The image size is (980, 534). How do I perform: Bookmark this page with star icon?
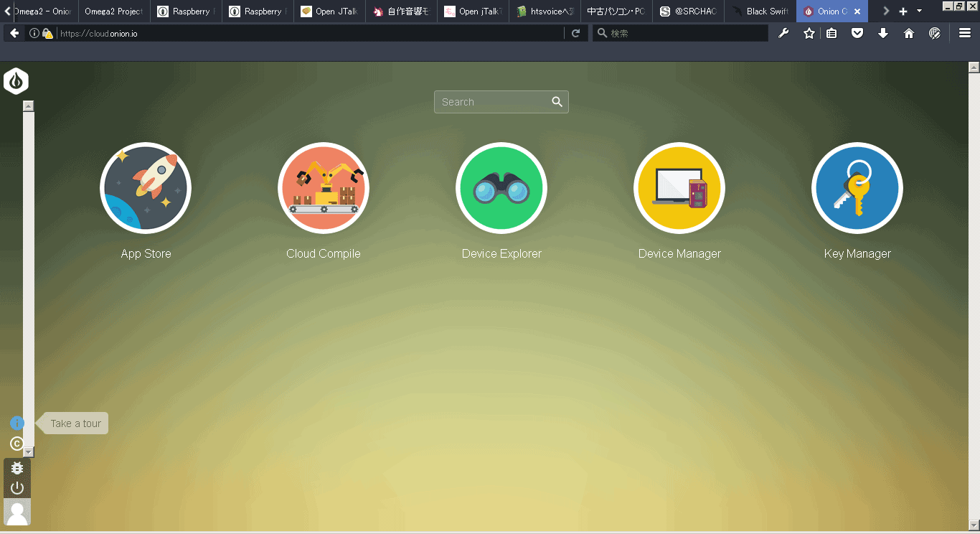(809, 33)
